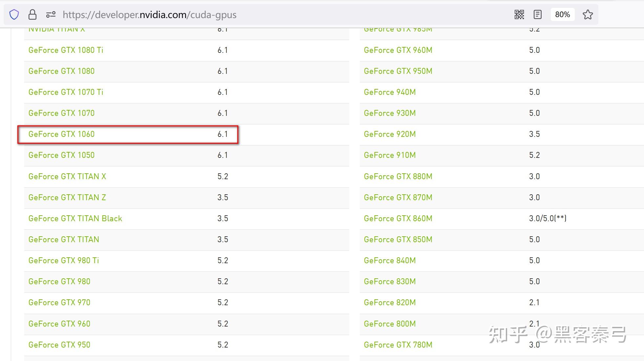Viewport: 644px width, 361px height.
Task: Toggle reader view icon
Action: pyautogui.click(x=538, y=14)
